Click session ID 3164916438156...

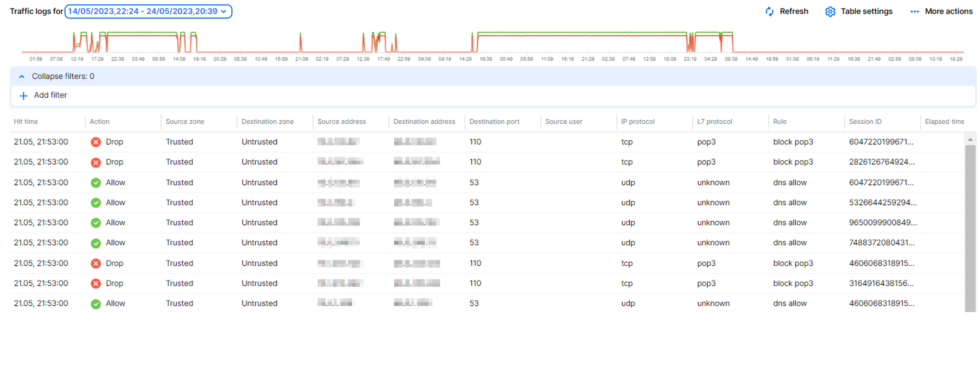pos(881,283)
